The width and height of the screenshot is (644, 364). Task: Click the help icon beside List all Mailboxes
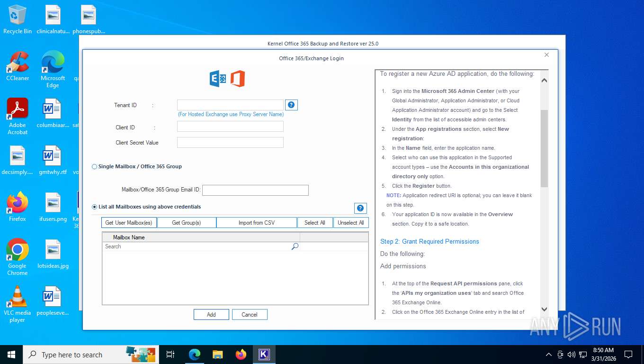(360, 208)
